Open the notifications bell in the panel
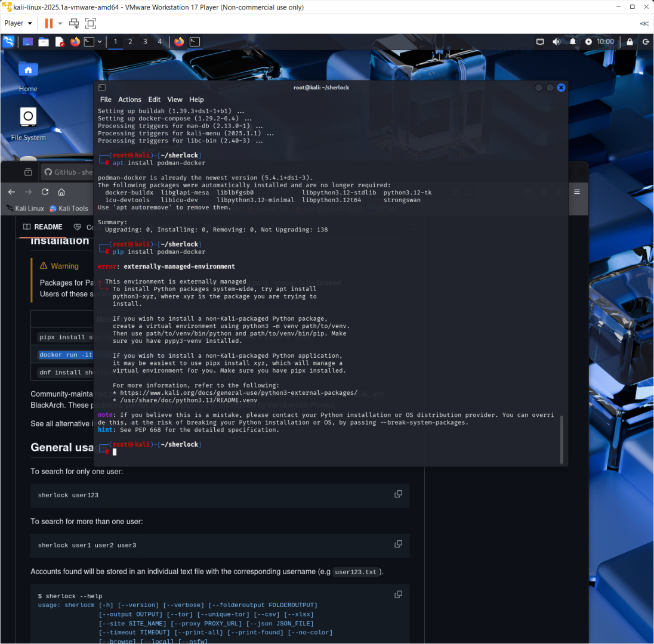The height and width of the screenshot is (644, 654). point(573,42)
